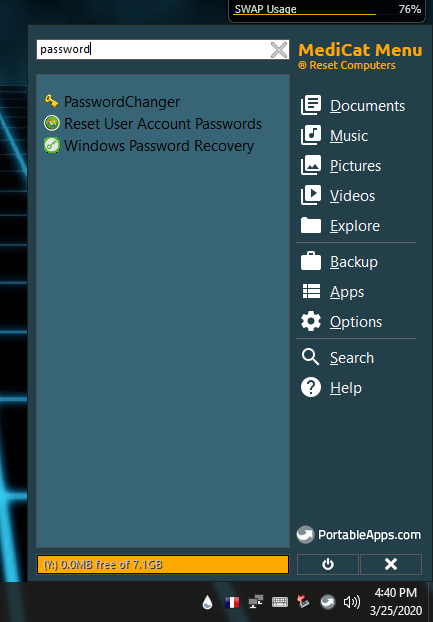Click the SWAP Usage meter
The width and height of the screenshot is (433, 622).
point(328,10)
